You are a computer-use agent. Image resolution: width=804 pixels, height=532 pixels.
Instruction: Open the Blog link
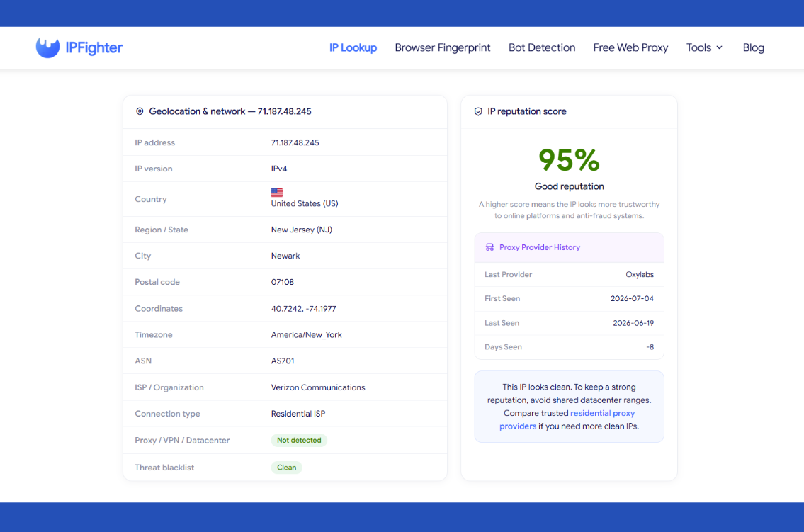coord(753,47)
